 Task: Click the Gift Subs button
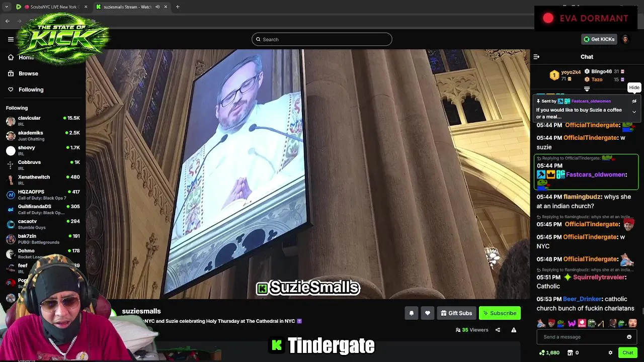tap(456, 313)
